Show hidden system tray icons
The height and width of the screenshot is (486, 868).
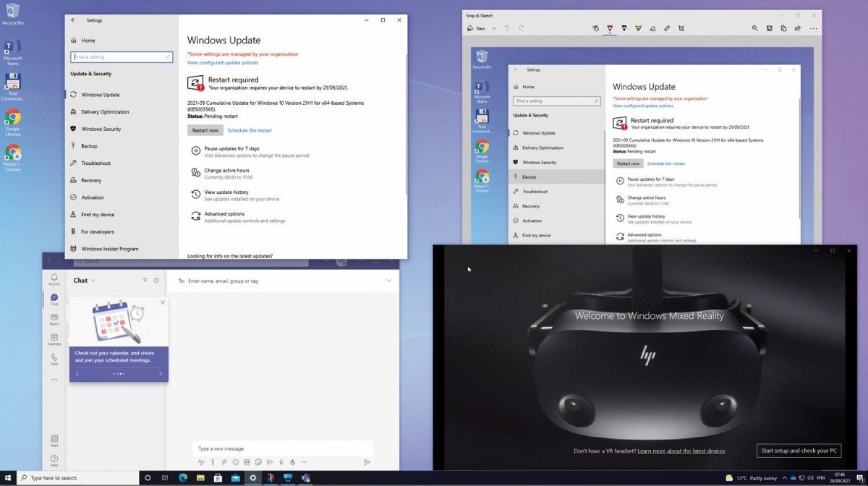pyautogui.click(x=784, y=478)
